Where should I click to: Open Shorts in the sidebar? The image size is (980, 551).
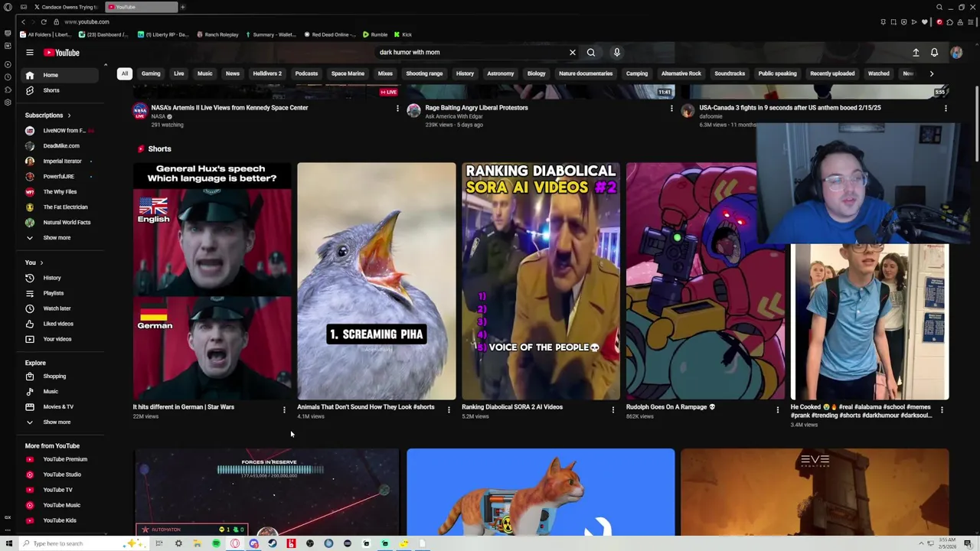click(60, 90)
